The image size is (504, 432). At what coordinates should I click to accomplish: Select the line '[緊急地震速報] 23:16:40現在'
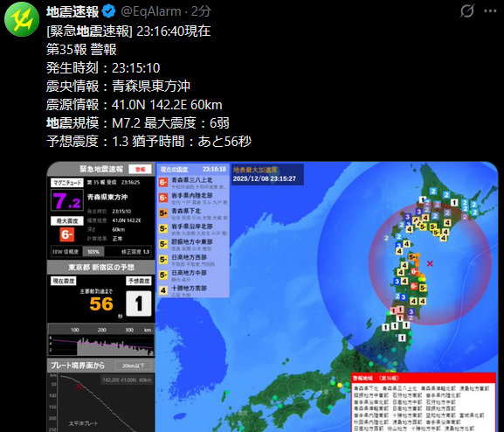click(128, 31)
